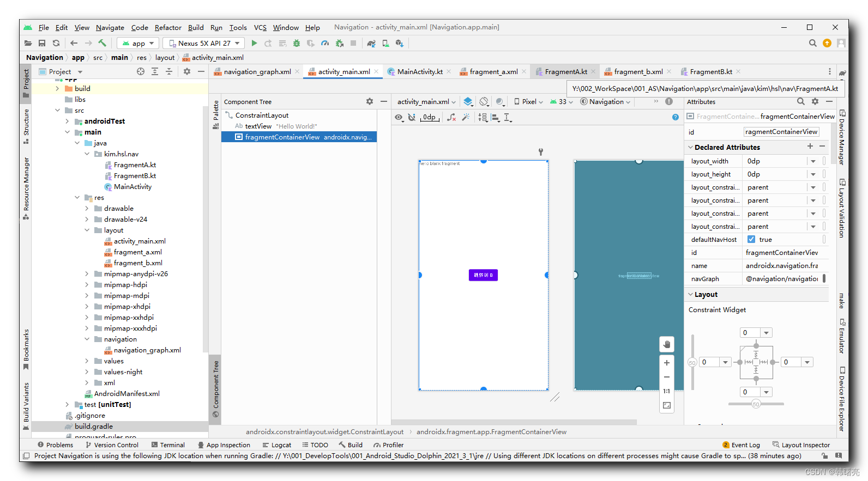Open the API 33 version dropdown

pos(561,101)
